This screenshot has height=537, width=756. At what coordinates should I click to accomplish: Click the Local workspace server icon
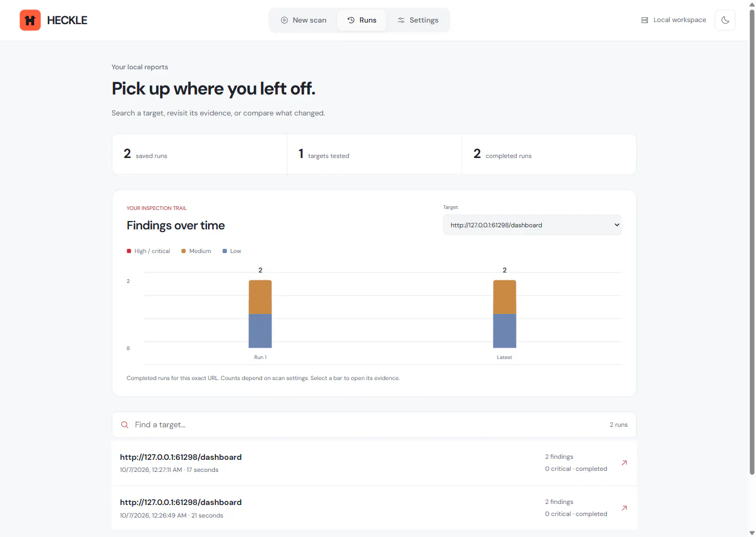tap(645, 20)
